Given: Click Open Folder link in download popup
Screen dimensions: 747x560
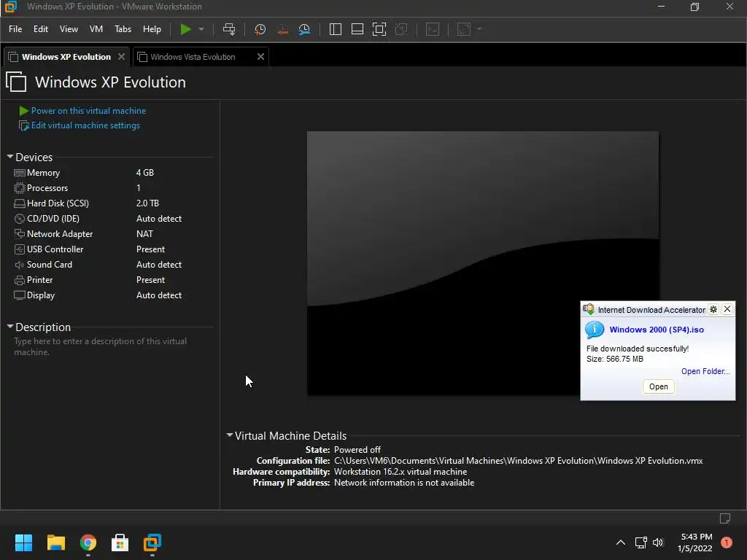Looking at the screenshot, I should pyautogui.click(x=705, y=371).
